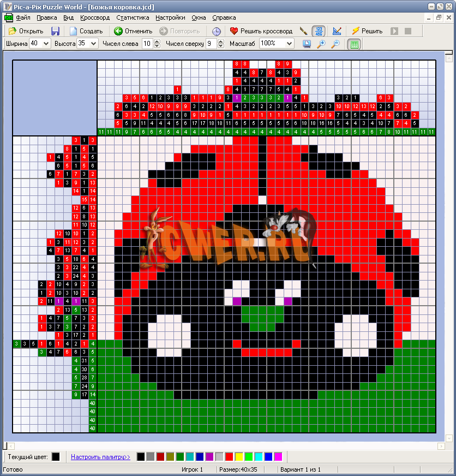The image size is (456, 476).
Task: Click the Вариант 1 из 1 status entry
Action: click(301, 469)
